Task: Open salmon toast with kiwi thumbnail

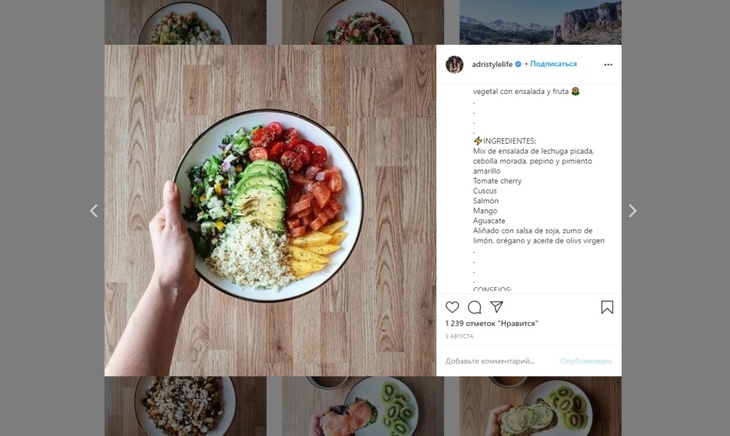Action: click(363, 406)
